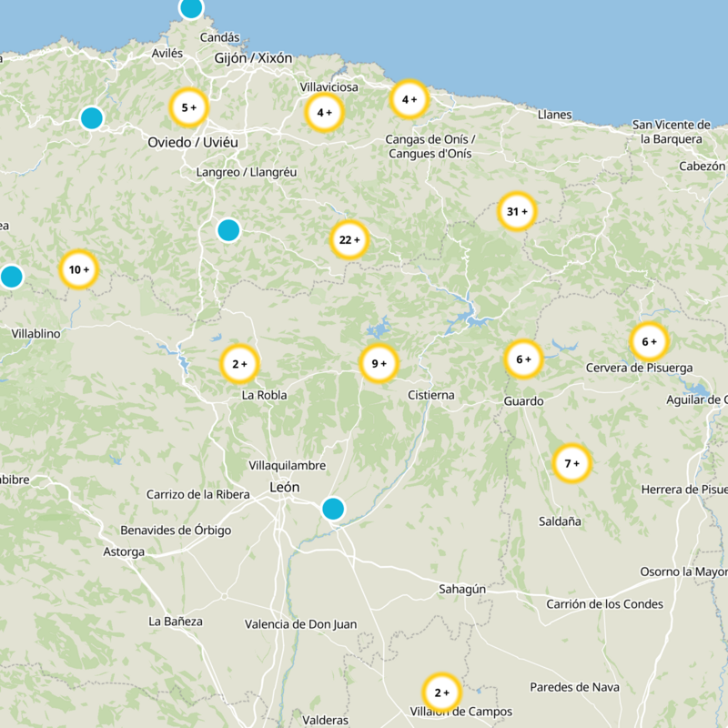Click the Oviedo / Uviéu label

point(193,142)
